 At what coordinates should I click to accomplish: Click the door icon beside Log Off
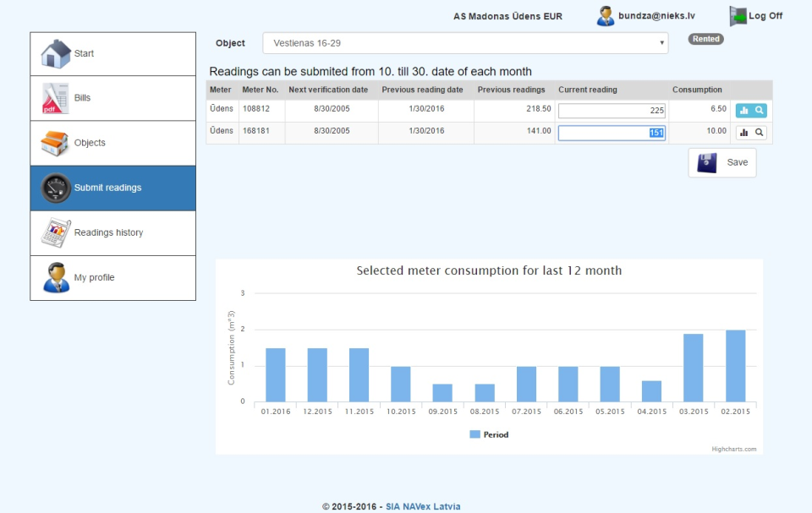738,17
